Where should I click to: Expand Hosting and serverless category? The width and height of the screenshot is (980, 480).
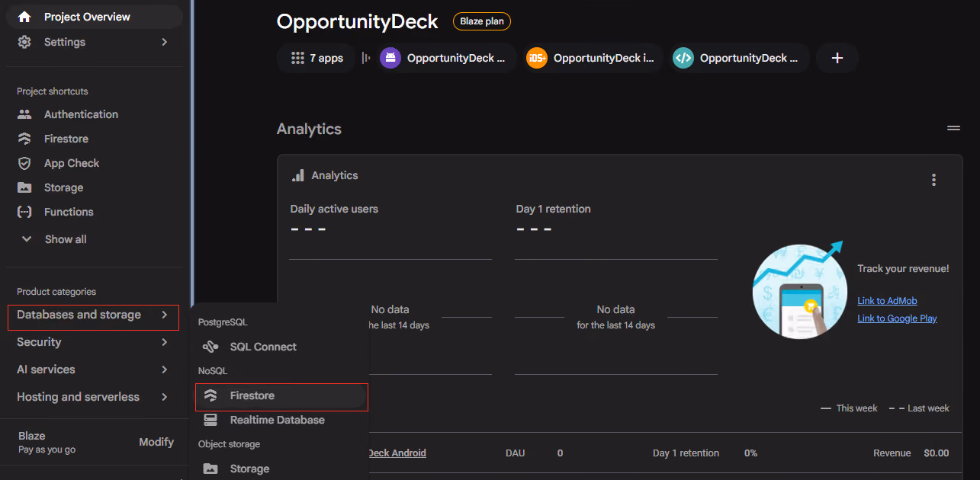click(93, 397)
